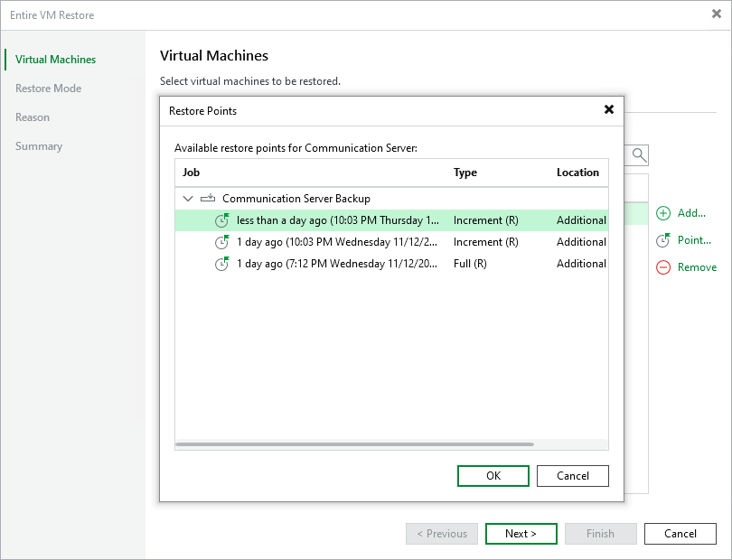Click the clock icon beside Point option
Viewport: 732px width, 560px height.
pos(662,240)
